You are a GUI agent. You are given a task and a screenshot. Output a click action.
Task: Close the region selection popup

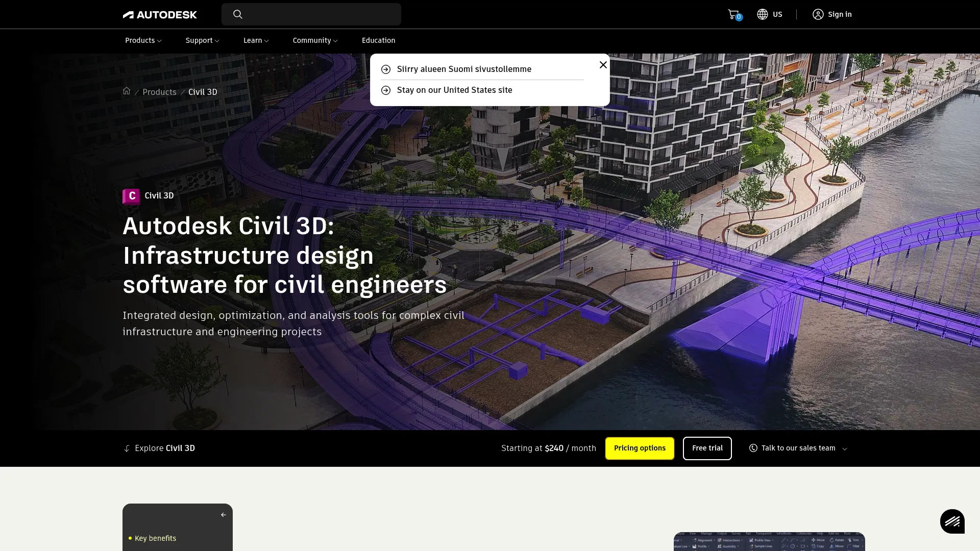[603, 65]
